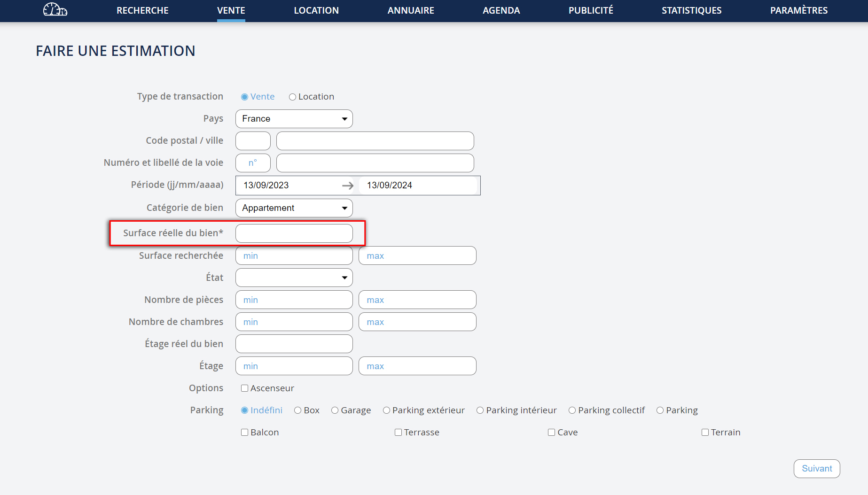
Task: Open the État dropdown list
Action: click(x=294, y=278)
